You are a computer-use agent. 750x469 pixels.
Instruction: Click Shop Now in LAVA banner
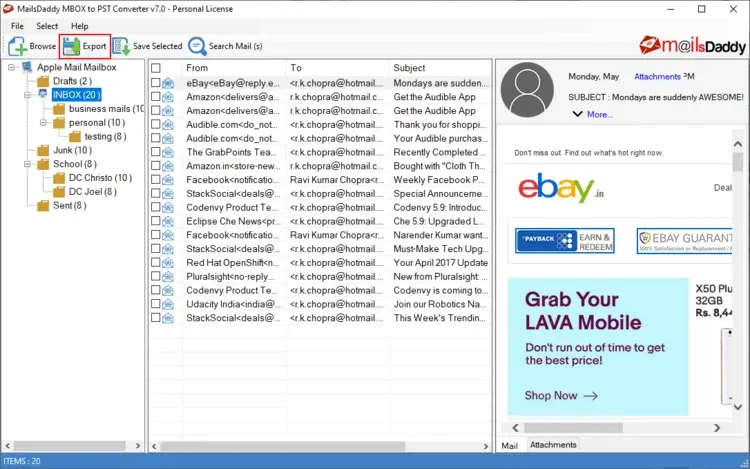561,396
